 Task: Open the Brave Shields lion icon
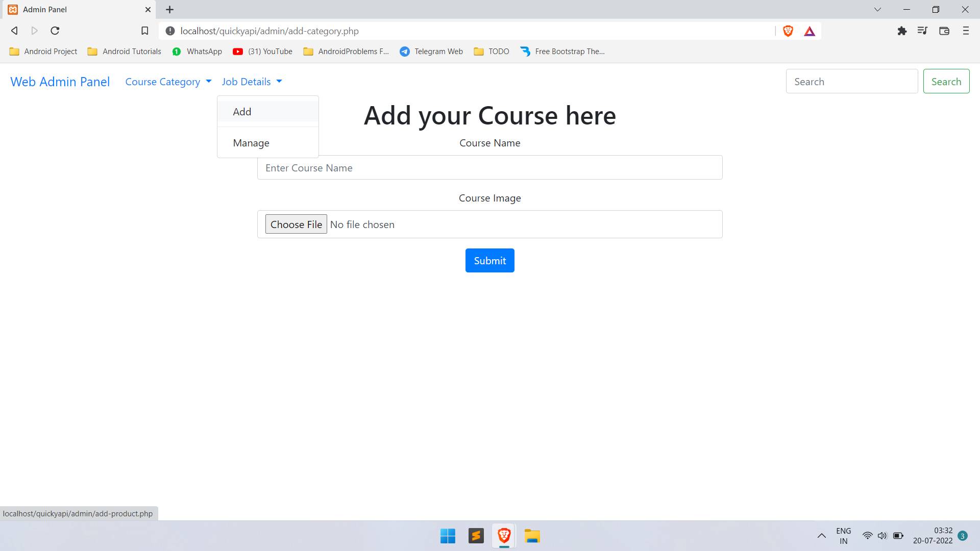click(788, 31)
